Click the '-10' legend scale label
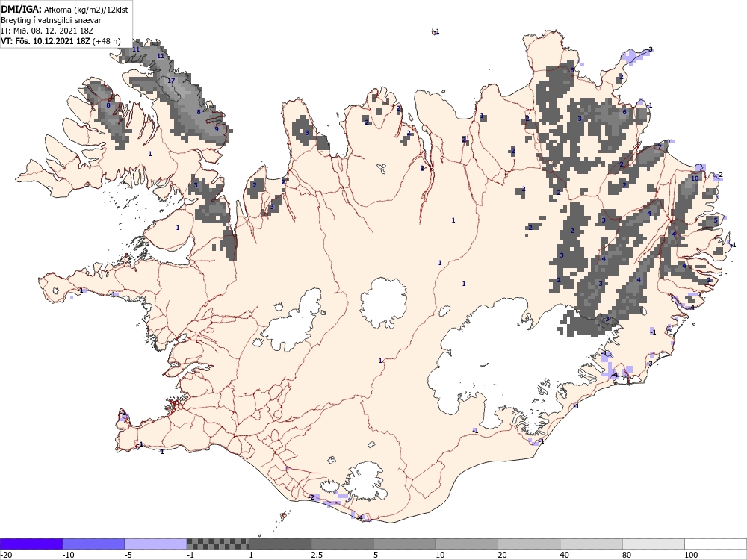Screen dimensions: 747x560 [x=69, y=555]
